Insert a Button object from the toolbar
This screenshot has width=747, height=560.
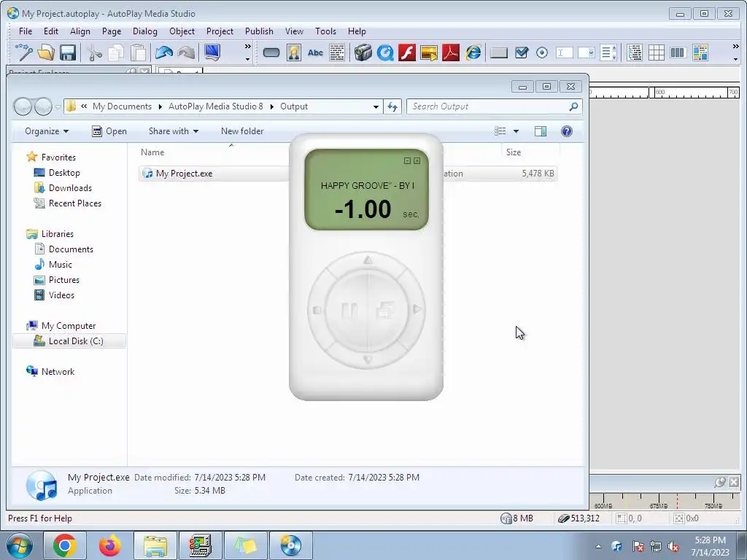[x=271, y=52]
